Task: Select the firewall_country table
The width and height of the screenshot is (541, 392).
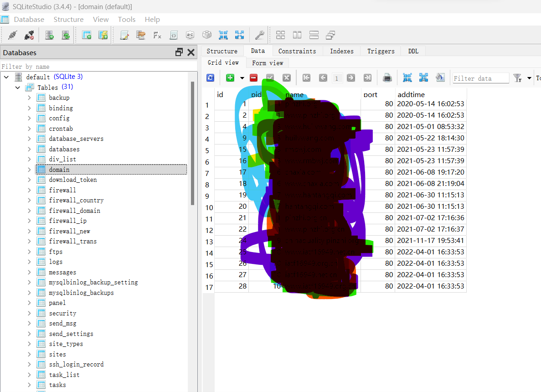Action: click(x=76, y=200)
